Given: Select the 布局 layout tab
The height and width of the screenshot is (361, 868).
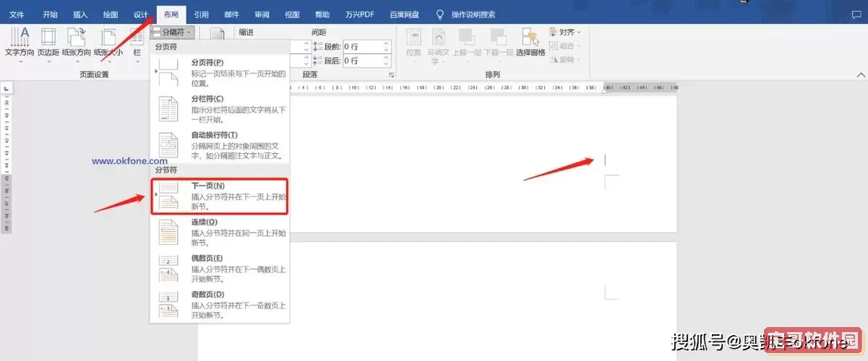Looking at the screenshot, I should pos(171,14).
